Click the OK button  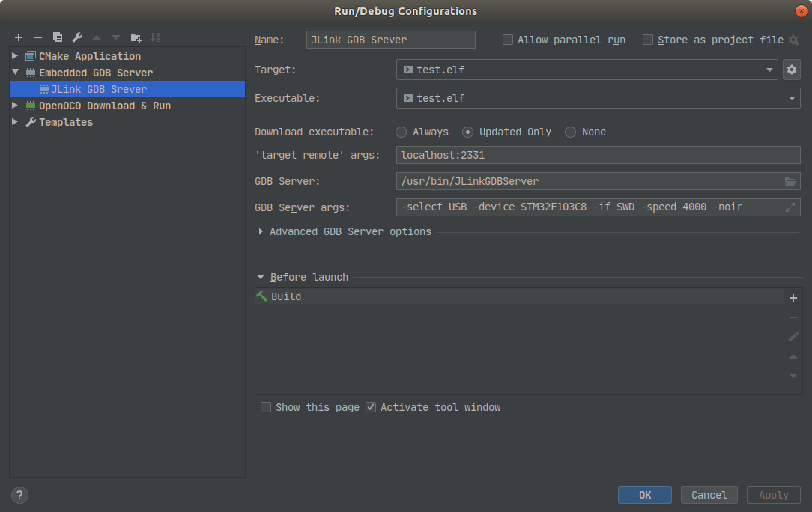(x=645, y=495)
